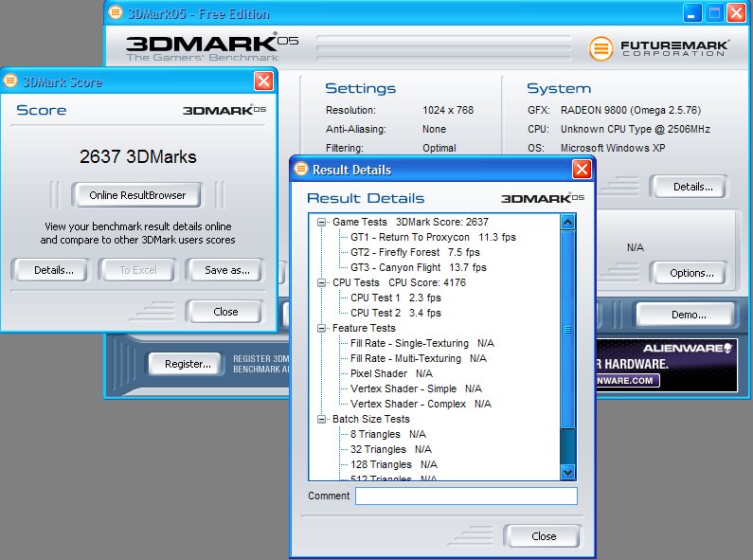The image size is (753, 560).
Task: Click into the Comment input field
Action: [466, 497]
